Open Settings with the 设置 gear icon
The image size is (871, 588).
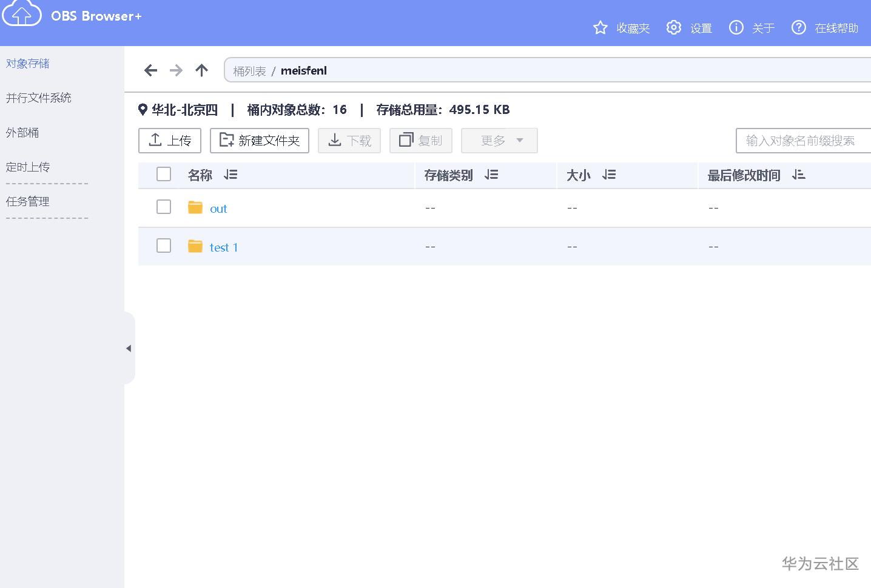pos(673,27)
